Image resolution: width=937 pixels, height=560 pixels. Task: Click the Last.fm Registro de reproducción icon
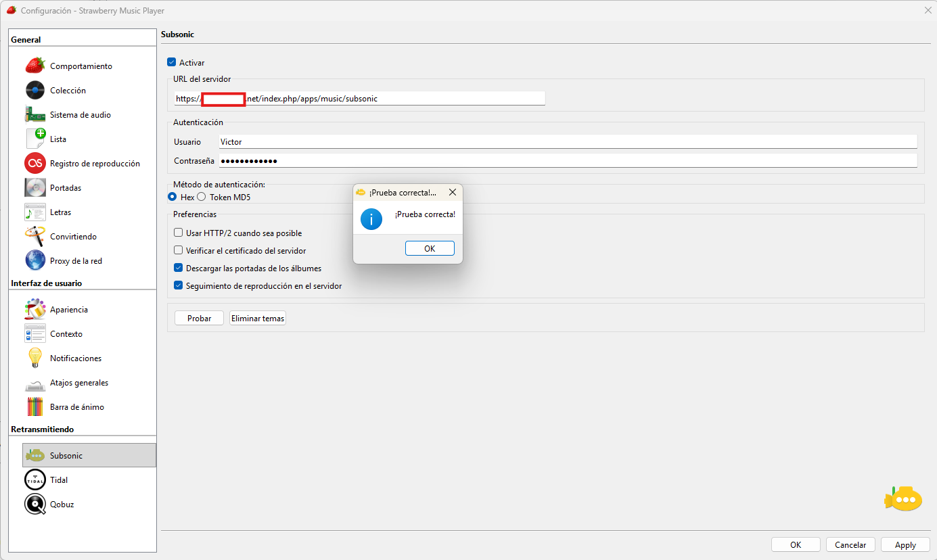[35, 164]
